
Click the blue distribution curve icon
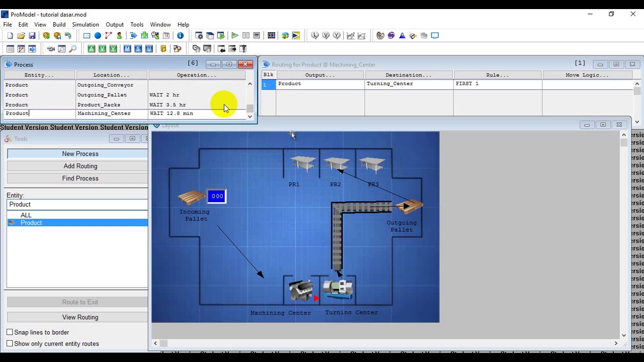click(402, 36)
